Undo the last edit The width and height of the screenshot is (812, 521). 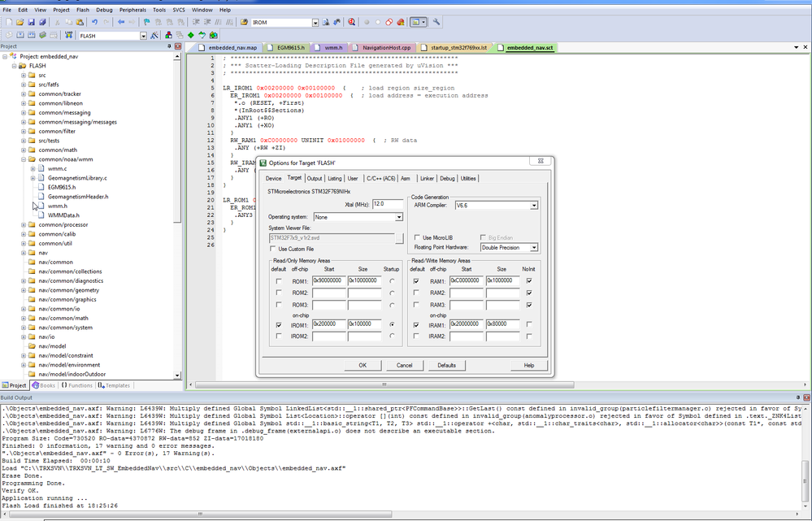[x=94, y=22]
